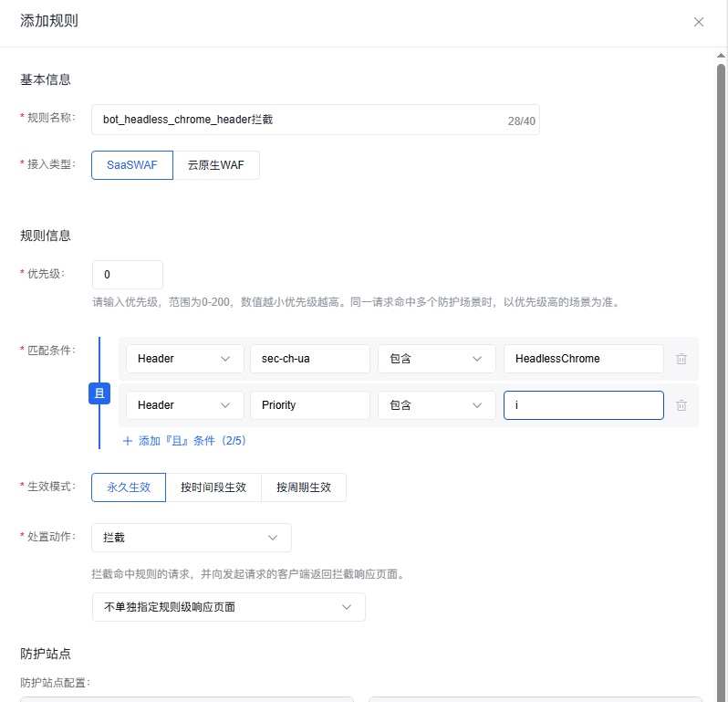
Task: Choose 永久生效 effective mode
Action: tap(129, 487)
